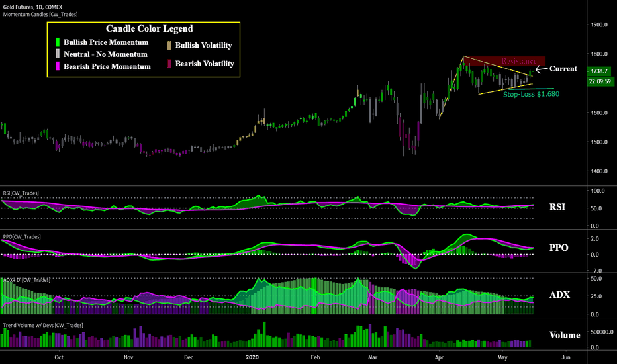Image resolution: width=617 pixels, height=364 pixels.
Task: Click the RSI 100.0 scale value
Action: 598,191
